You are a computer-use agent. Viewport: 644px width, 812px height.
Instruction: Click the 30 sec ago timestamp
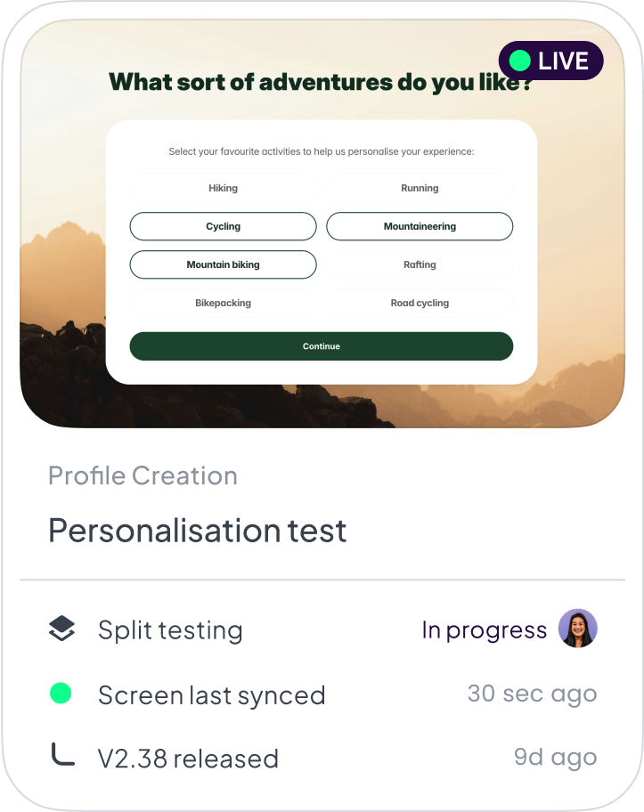click(x=533, y=693)
